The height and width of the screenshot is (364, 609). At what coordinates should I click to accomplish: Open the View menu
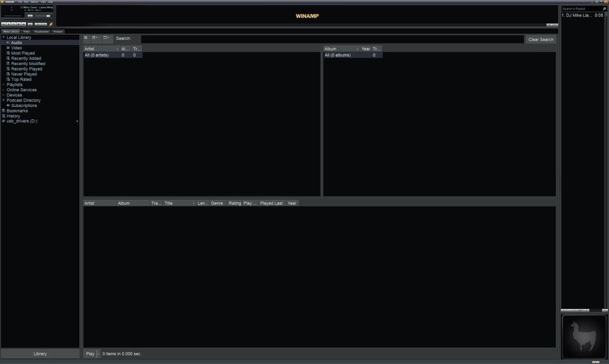(43, 2)
